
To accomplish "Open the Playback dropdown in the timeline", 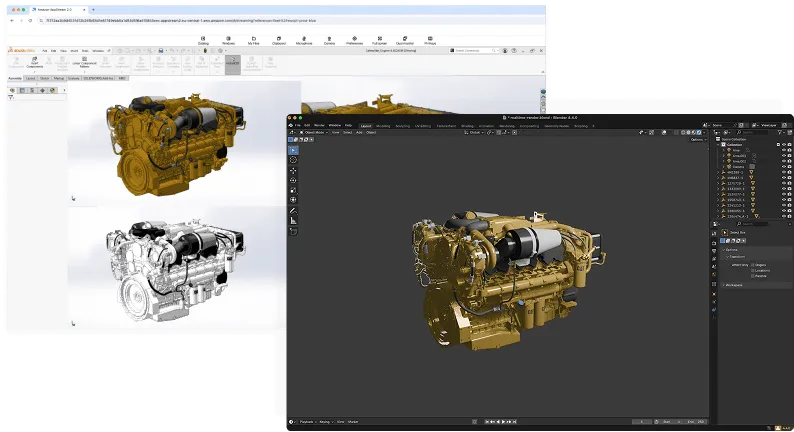I will pyautogui.click(x=309, y=423).
